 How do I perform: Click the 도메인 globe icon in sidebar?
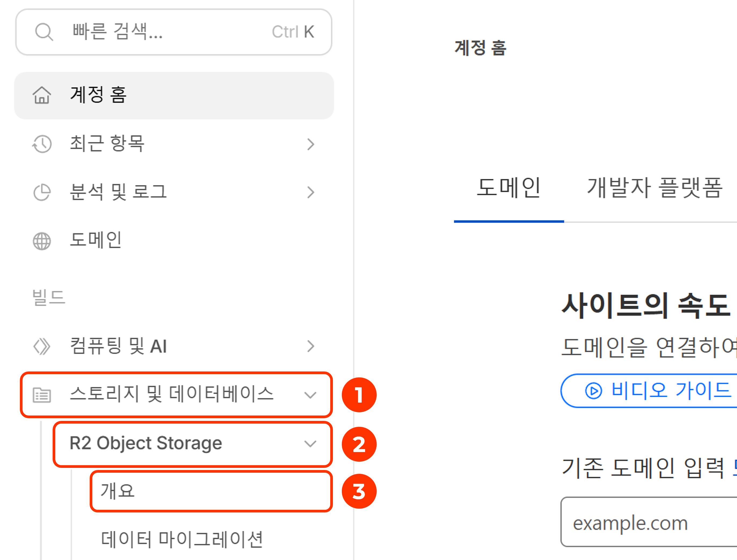pyautogui.click(x=42, y=241)
